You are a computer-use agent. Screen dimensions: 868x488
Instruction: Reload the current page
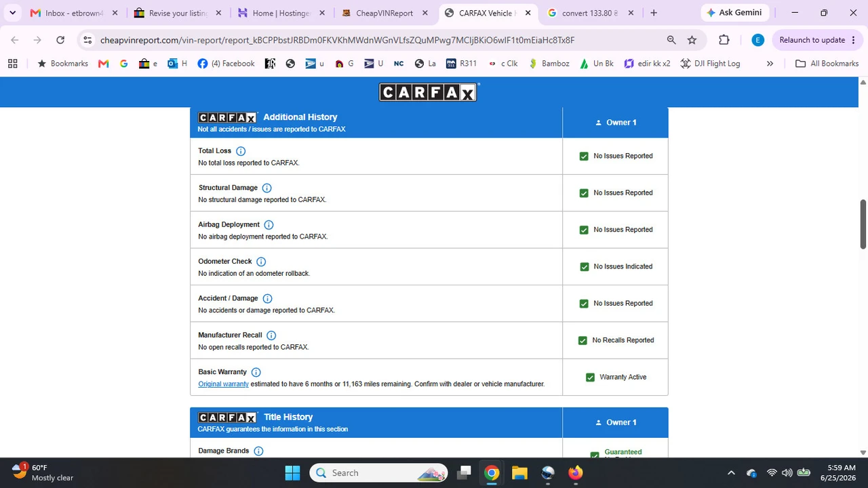click(60, 40)
